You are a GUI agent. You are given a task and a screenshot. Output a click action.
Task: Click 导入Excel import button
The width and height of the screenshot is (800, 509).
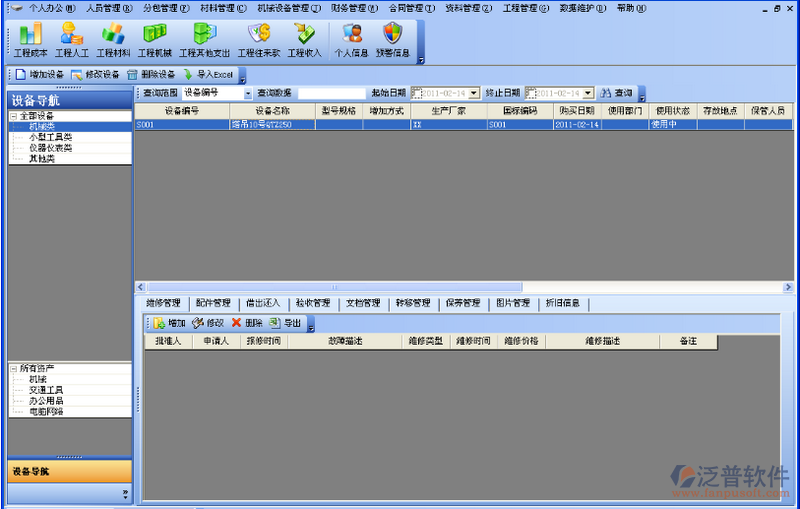[208, 74]
